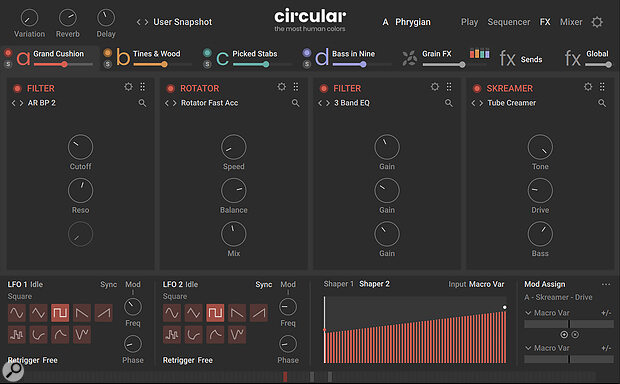Click the Skreamer Drive knob
The height and width of the screenshot is (384, 620).
coord(540,191)
